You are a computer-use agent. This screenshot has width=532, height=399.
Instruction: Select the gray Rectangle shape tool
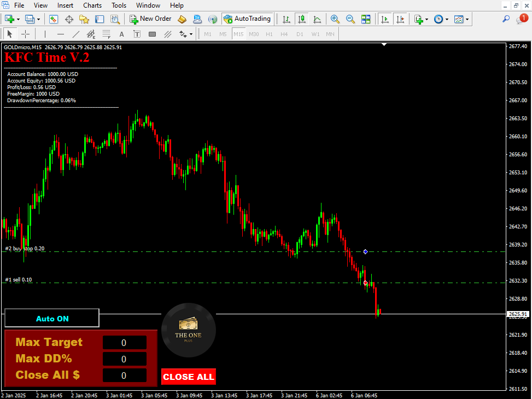point(153,34)
